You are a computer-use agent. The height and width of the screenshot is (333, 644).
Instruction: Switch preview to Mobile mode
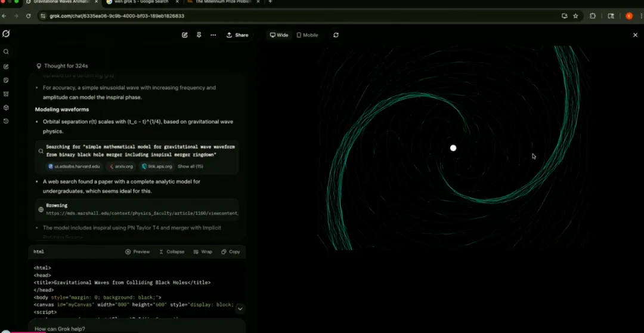(307, 35)
